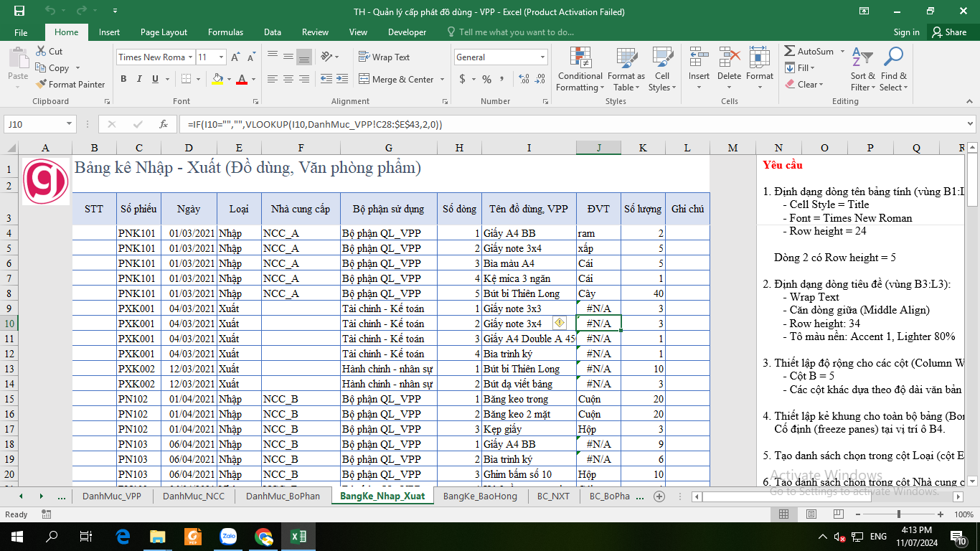This screenshot has width=980, height=551.
Task: Click the Undo arrow icon
Action: pos(50,11)
